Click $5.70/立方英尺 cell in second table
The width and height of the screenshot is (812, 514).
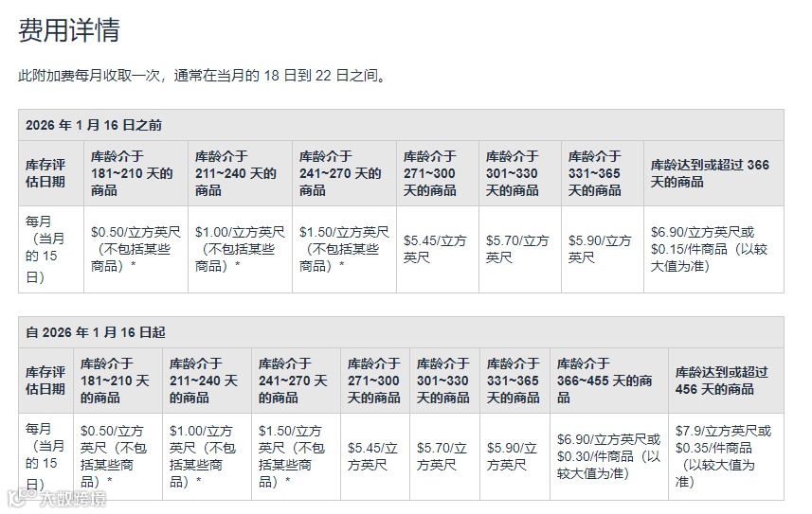pyautogui.click(x=444, y=456)
